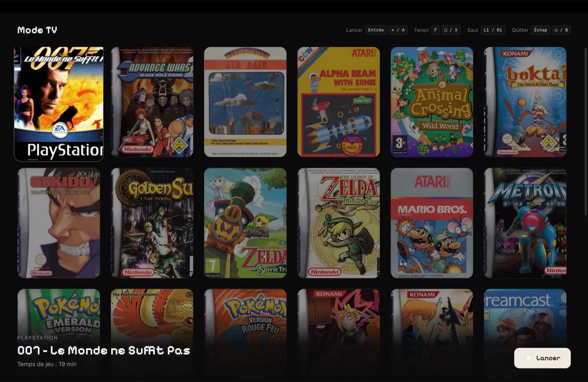Click the Mode TV title
The width and height of the screenshot is (588, 382).
click(37, 30)
